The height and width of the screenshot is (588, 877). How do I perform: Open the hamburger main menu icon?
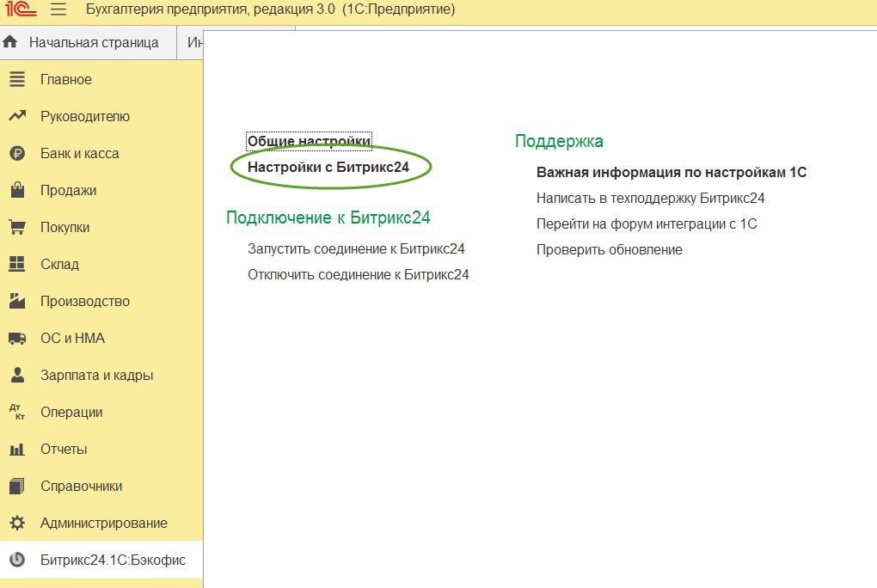(x=58, y=9)
